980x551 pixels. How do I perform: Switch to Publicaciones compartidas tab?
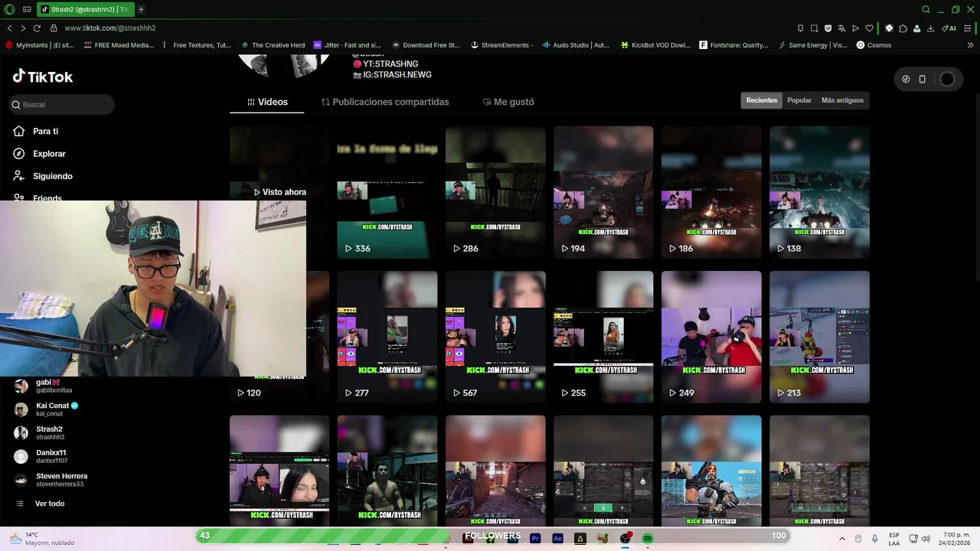click(x=385, y=102)
